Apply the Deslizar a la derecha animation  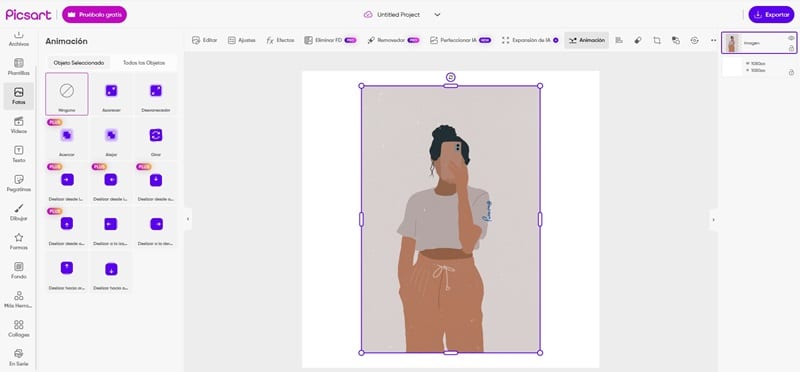pos(156,228)
